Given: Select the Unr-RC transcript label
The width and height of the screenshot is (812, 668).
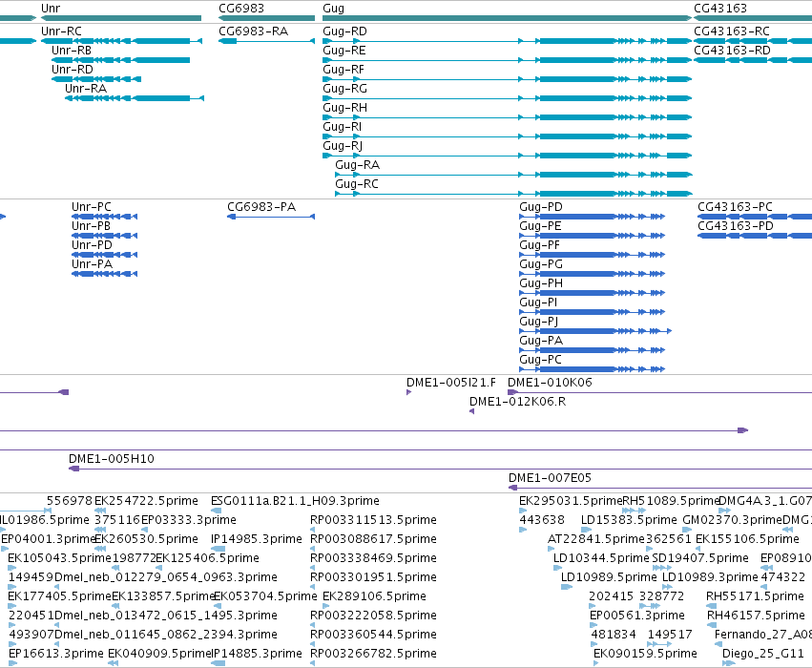Looking at the screenshot, I should [61, 31].
